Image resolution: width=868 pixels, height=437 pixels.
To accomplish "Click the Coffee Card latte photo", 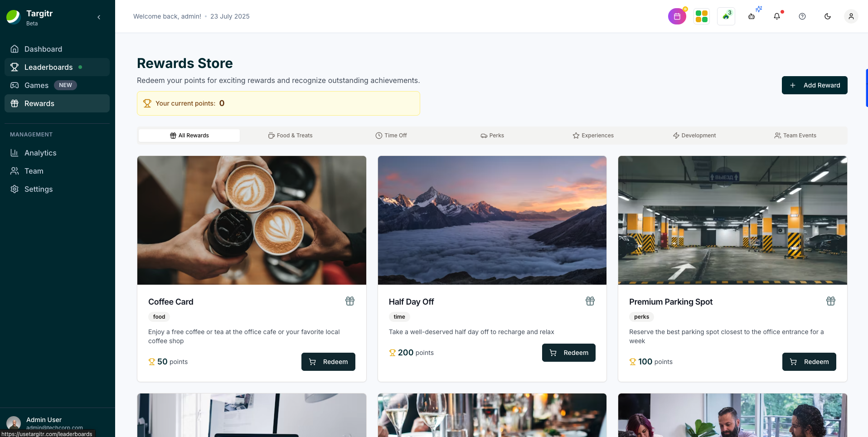I will point(252,220).
